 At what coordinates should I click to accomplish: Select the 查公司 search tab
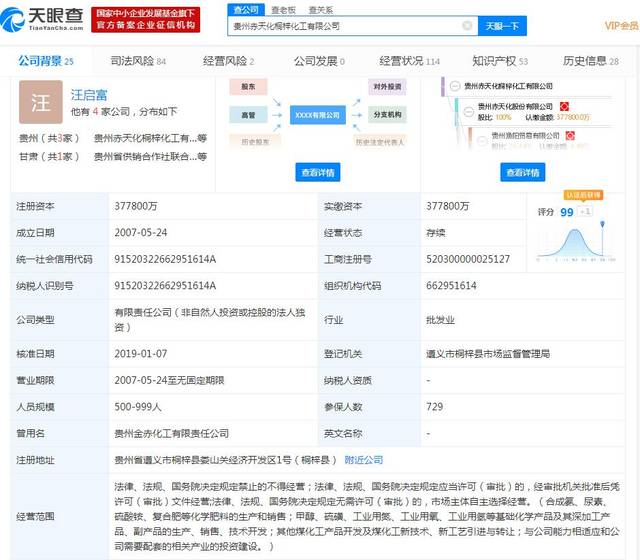point(246,9)
